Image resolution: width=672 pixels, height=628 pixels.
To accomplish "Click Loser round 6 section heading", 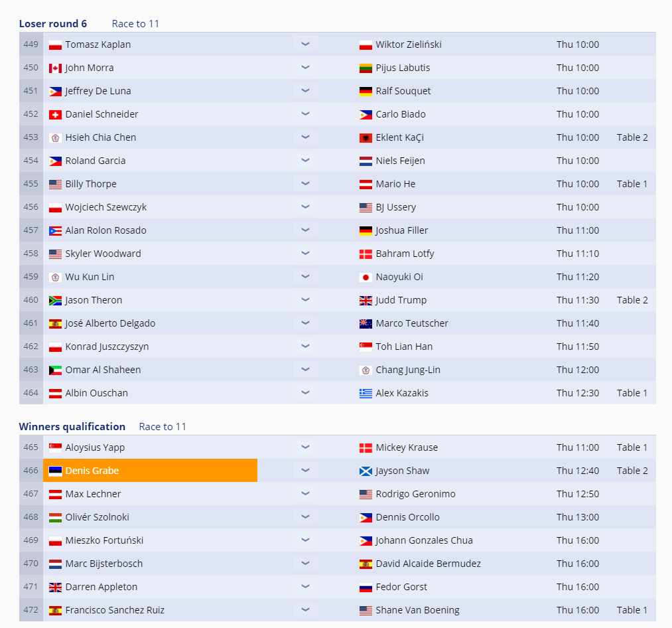I will coord(52,24).
